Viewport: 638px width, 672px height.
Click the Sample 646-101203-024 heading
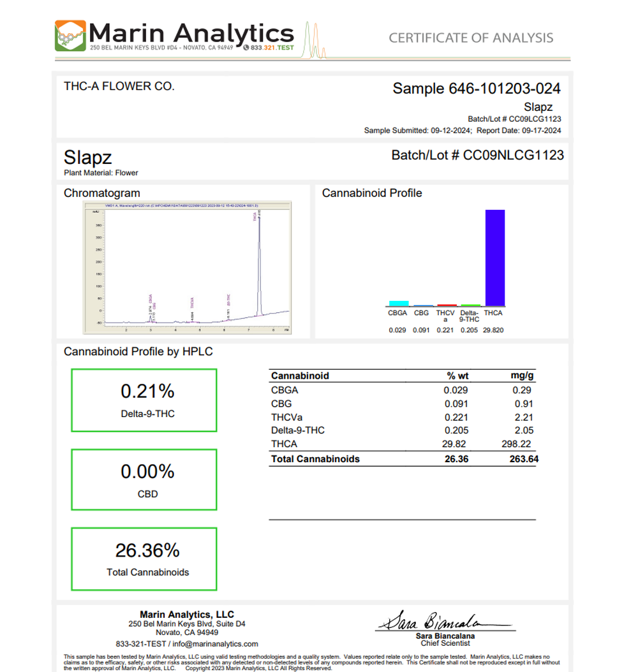coord(476,89)
